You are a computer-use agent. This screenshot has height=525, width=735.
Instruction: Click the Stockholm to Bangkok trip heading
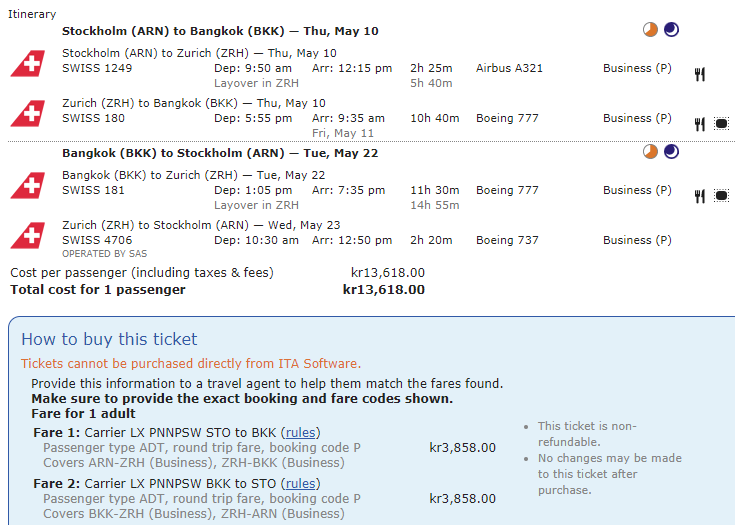[220, 31]
